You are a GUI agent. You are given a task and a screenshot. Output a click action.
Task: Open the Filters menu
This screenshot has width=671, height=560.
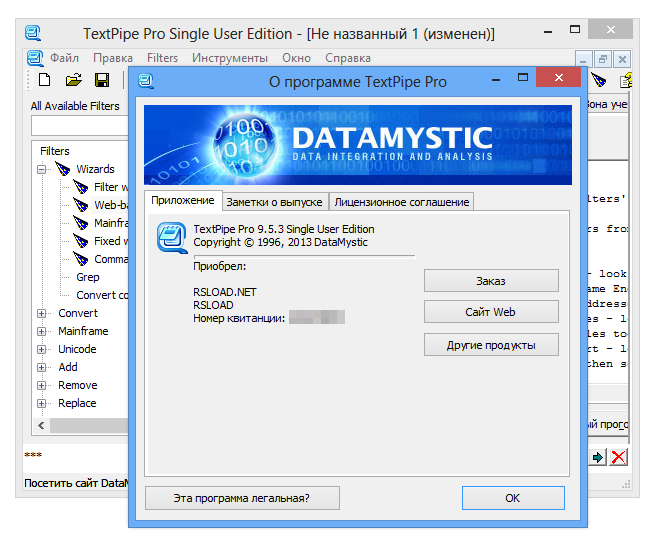coord(162,58)
